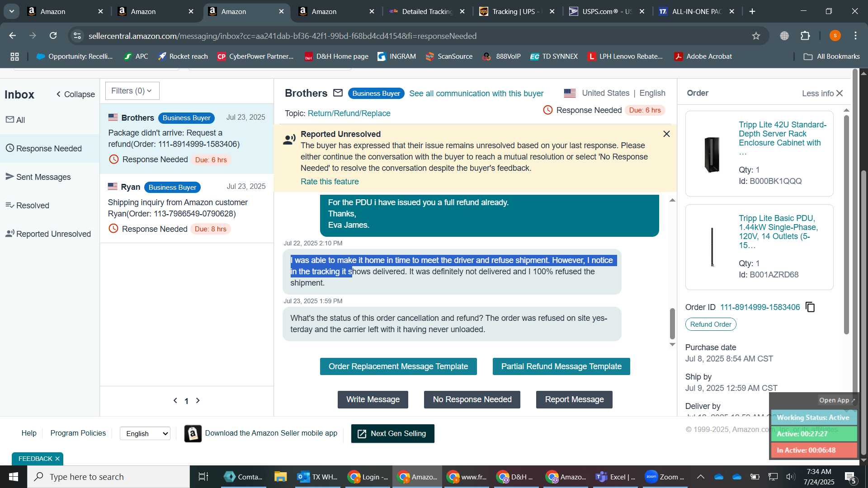Open the Zoom taskbar item
Image resolution: width=868 pixels, height=488 pixels.
coord(665,477)
